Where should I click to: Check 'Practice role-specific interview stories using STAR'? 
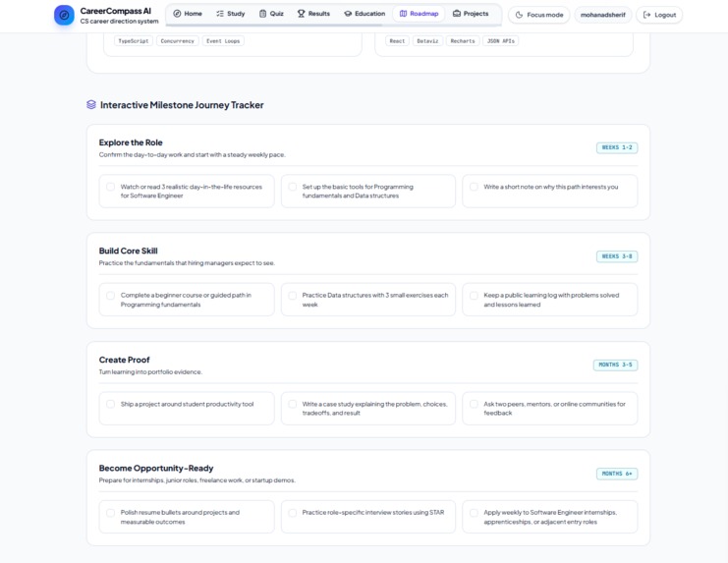coord(293,513)
